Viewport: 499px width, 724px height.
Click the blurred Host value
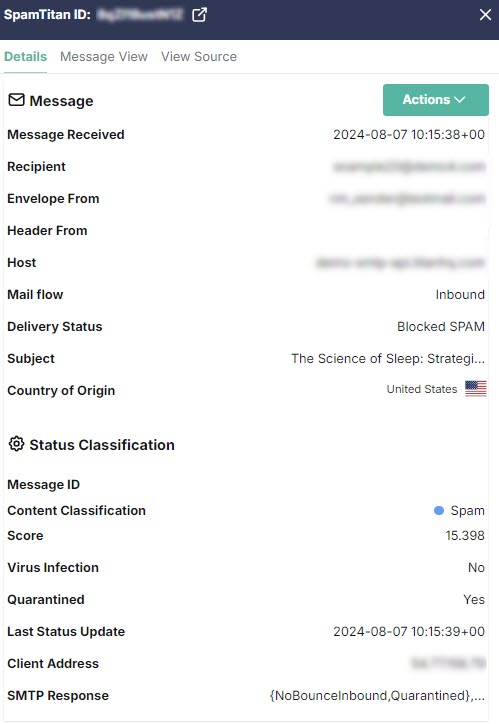pos(400,262)
